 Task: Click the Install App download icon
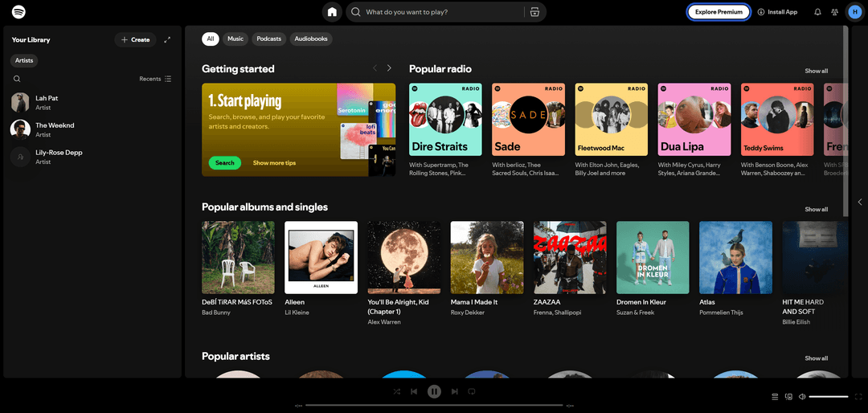761,11
